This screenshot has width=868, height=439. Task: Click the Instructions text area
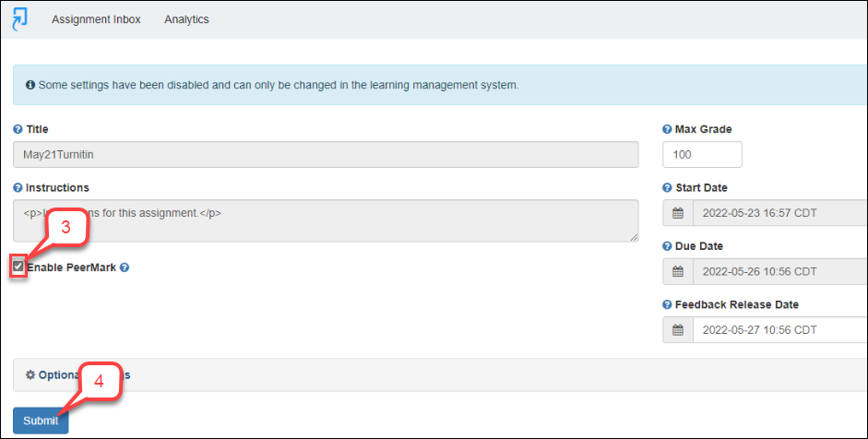[x=326, y=220]
